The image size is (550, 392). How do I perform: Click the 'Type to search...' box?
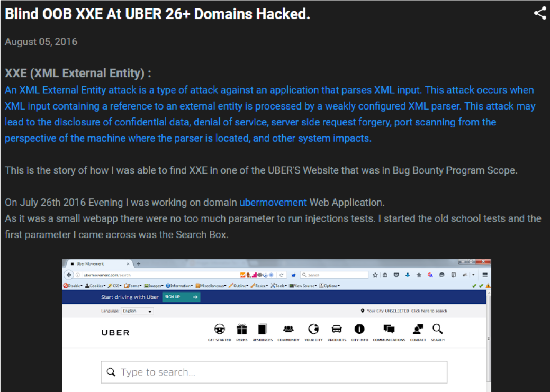(274, 372)
